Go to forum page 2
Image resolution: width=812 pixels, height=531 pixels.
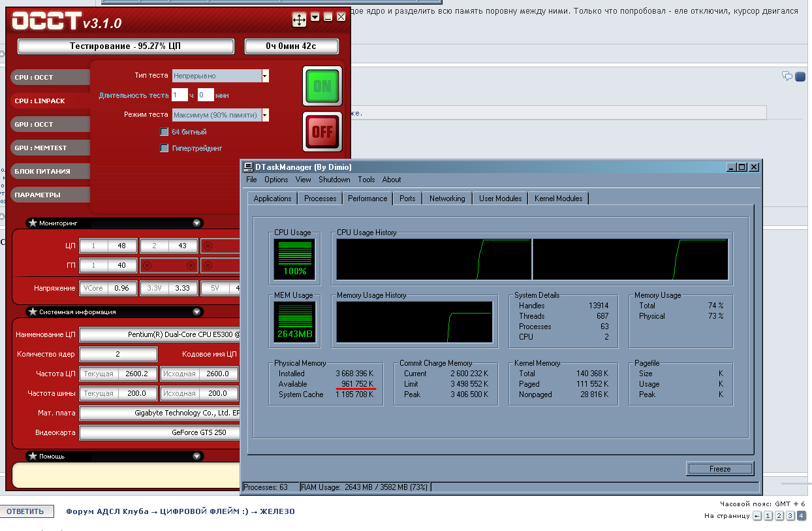click(x=779, y=516)
